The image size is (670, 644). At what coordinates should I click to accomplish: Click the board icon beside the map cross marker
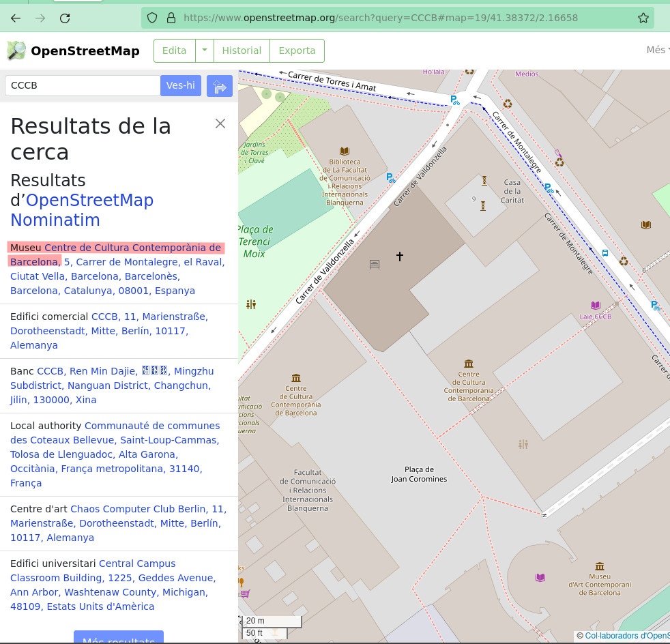375,265
